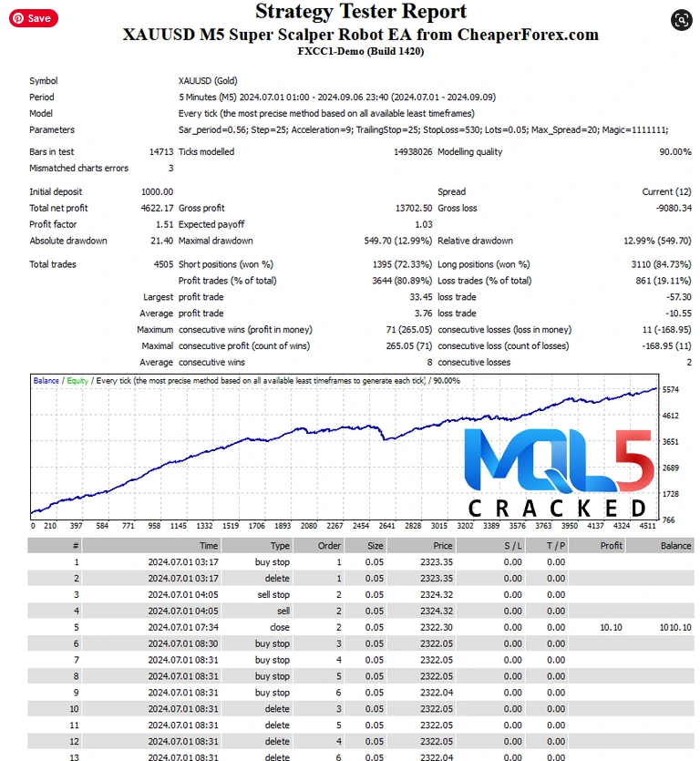This screenshot has height=761, width=700.
Task: Click average profit trade 3.76
Action: tap(423, 314)
